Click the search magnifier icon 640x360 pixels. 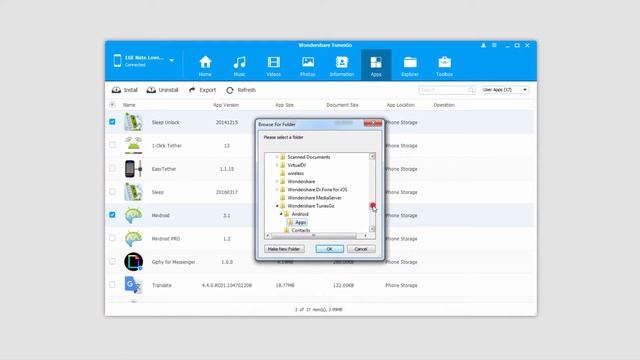point(471,90)
